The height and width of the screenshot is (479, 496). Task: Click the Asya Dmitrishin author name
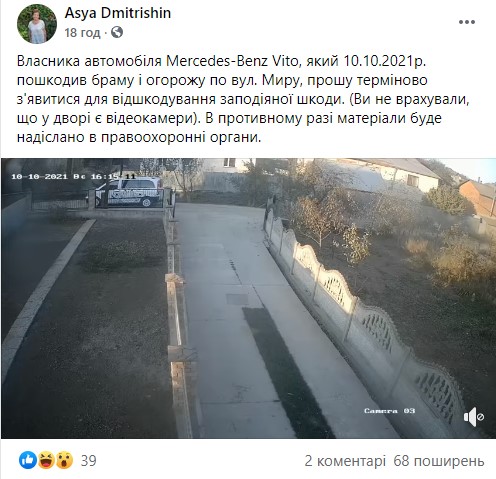(x=118, y=13)
